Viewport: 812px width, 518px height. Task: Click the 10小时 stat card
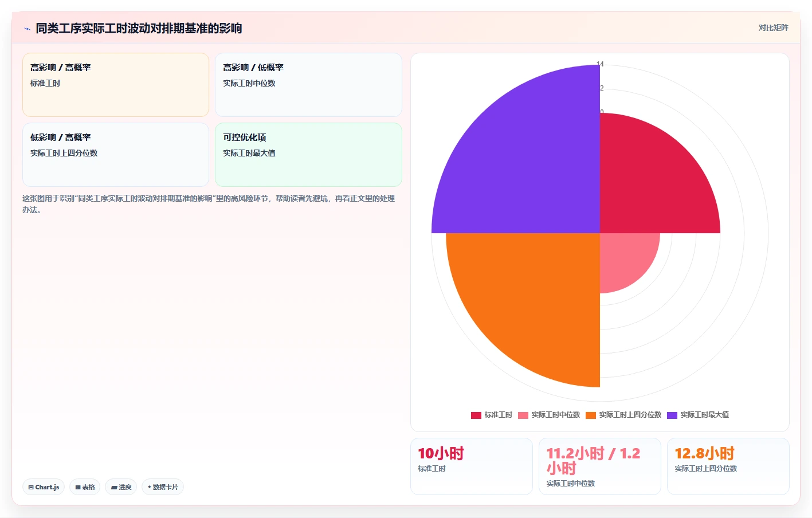472,466
